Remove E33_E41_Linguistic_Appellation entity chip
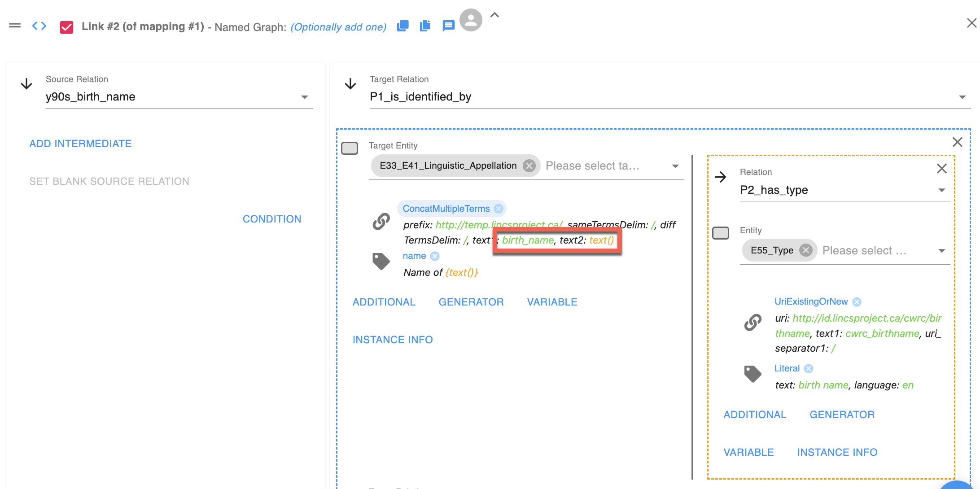 click(x=529, y=166)
